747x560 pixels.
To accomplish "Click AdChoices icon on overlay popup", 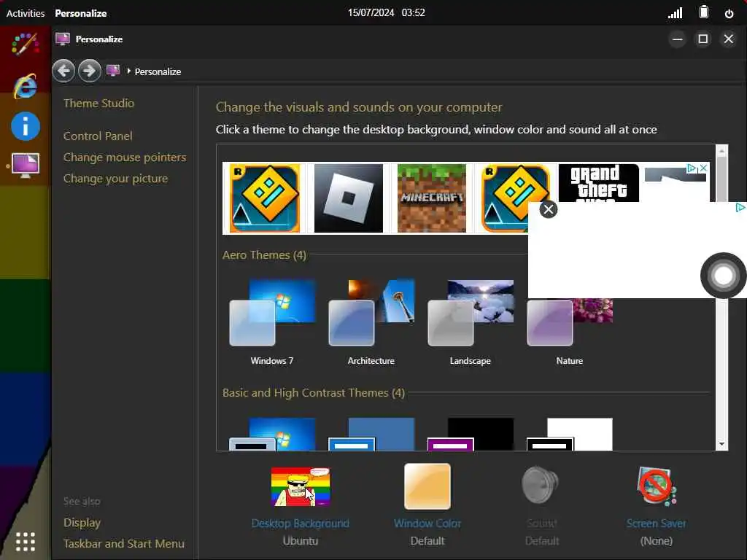I will 740,207.
